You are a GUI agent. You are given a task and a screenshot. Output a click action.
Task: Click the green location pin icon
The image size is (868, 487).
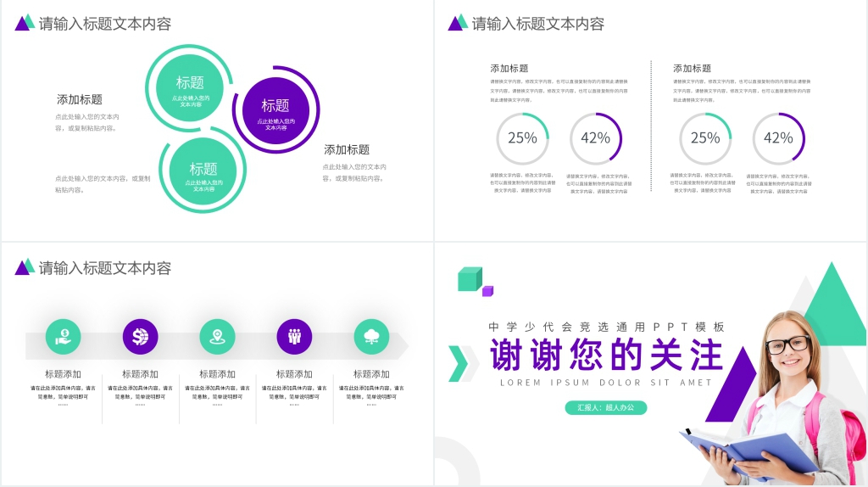(x=217, y=336)
